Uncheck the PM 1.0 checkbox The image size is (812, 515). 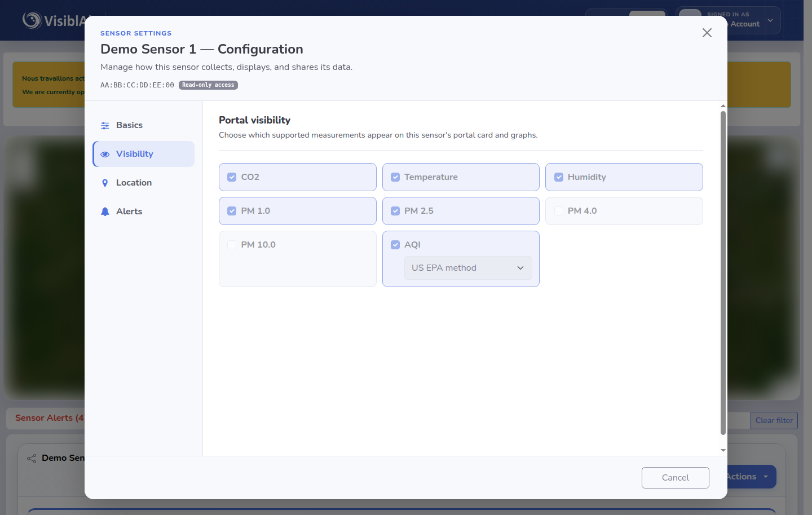[232, 211]
